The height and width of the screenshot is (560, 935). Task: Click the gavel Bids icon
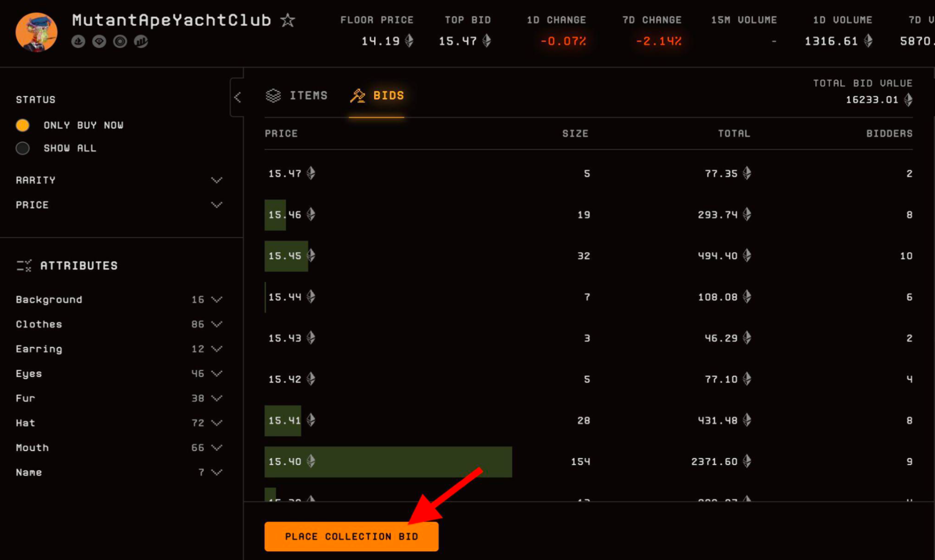tap(358, 95)
